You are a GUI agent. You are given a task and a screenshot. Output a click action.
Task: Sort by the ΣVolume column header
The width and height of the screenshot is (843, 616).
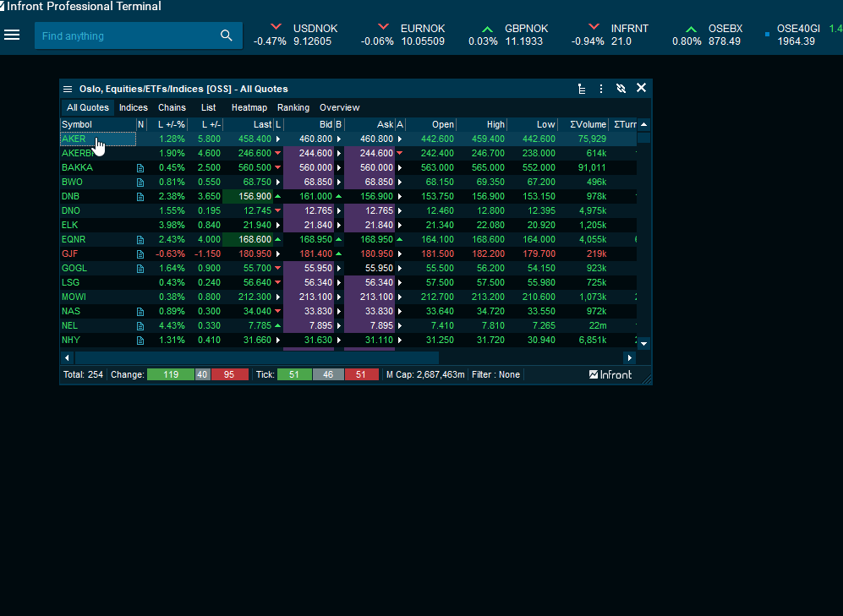(587, 124)
